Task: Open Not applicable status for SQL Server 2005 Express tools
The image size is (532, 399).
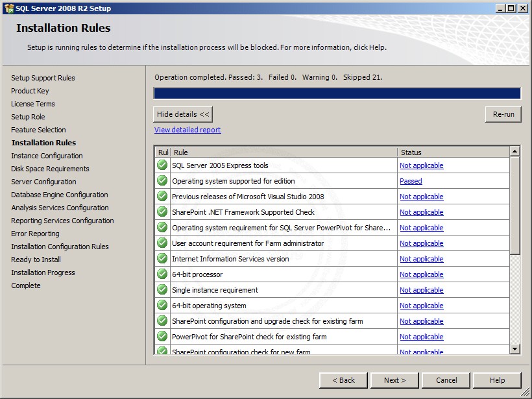Action: pyautogui.click(x=422, y=165)
